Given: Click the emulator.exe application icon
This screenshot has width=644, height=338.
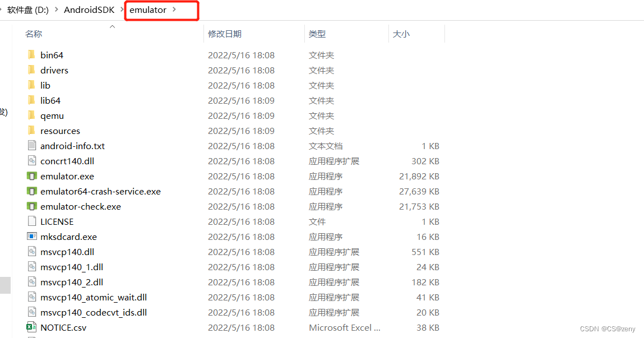Looking at the screenshot, I should [x=31, y=176].
